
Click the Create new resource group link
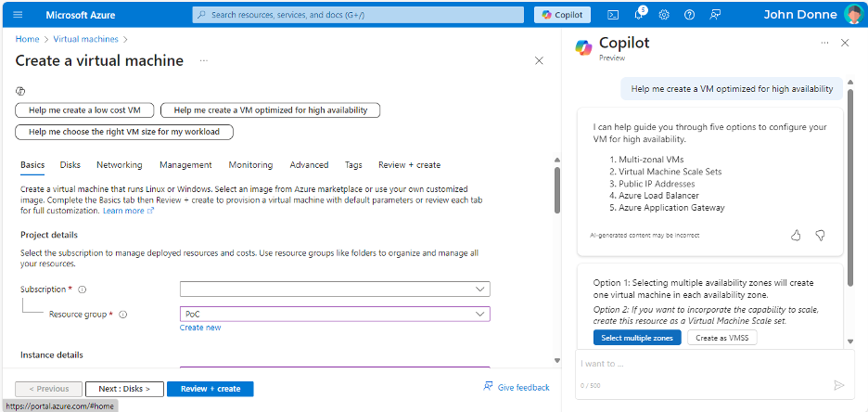(x=200, y=328)
